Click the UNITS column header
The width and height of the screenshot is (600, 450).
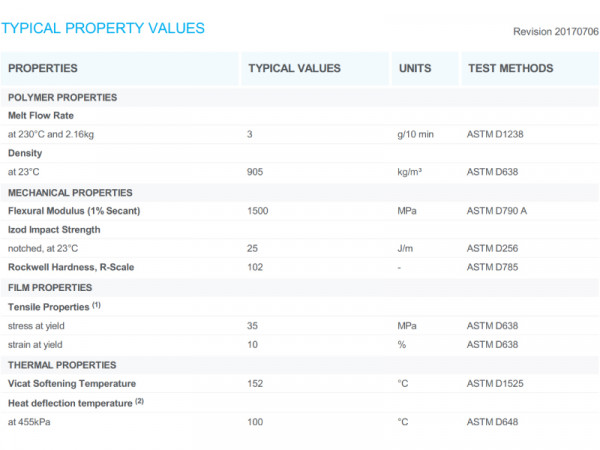[x=415, y=68]
